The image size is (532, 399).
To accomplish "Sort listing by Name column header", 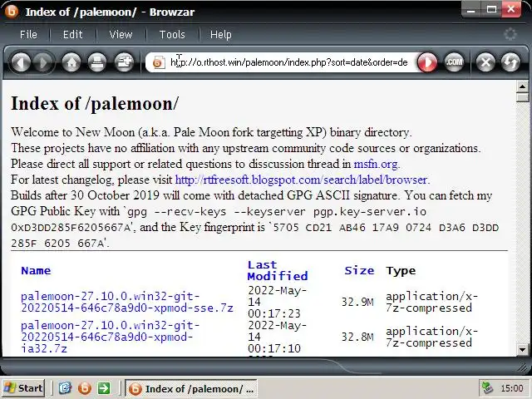I will [x=36, y=270].
